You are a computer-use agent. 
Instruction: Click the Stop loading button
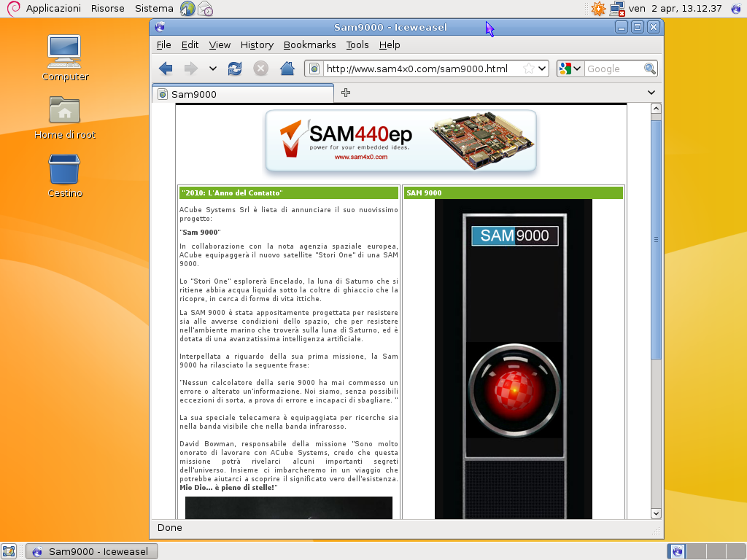pos(260,69)
